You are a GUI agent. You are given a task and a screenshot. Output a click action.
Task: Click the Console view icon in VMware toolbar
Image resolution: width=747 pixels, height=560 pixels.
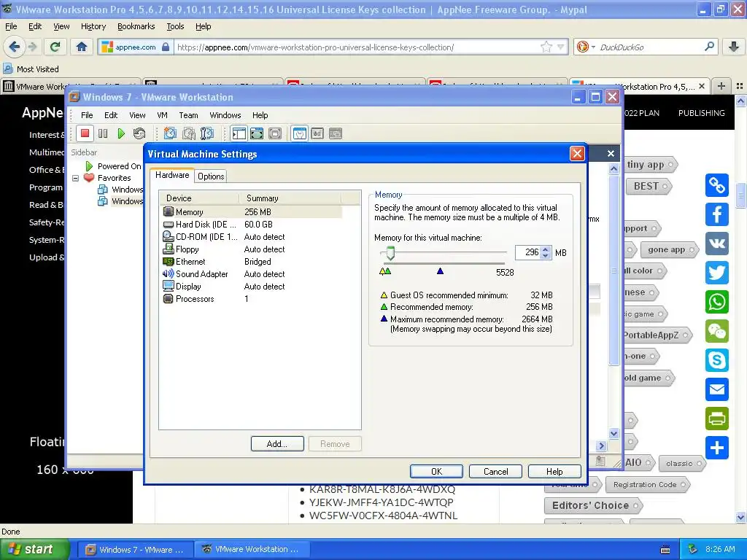click(x=336, y=134)
